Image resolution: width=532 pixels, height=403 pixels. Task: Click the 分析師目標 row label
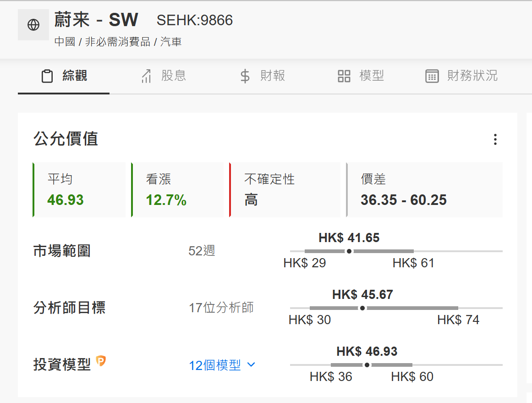click(70, 308)
